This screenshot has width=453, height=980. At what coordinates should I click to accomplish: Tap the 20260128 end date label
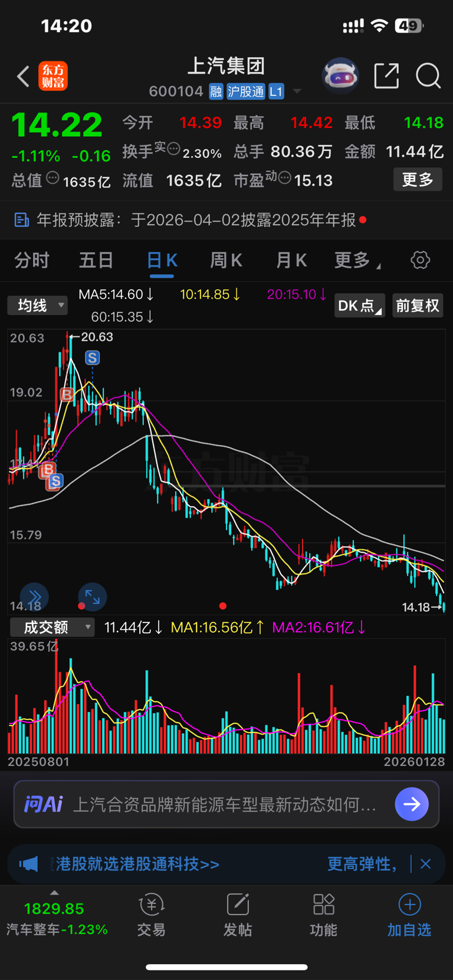(x=414, y=761)
